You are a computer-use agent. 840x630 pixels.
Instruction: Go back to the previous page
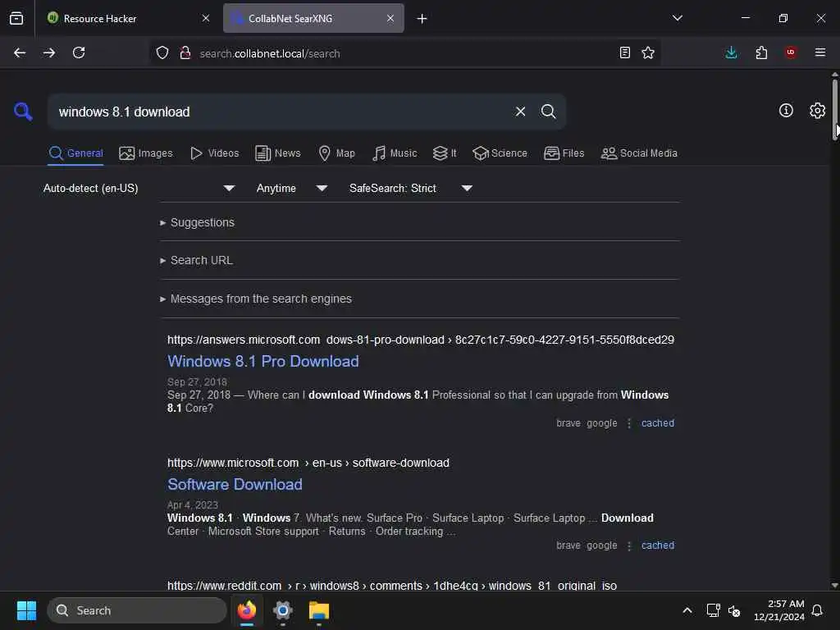click(20, 52)
